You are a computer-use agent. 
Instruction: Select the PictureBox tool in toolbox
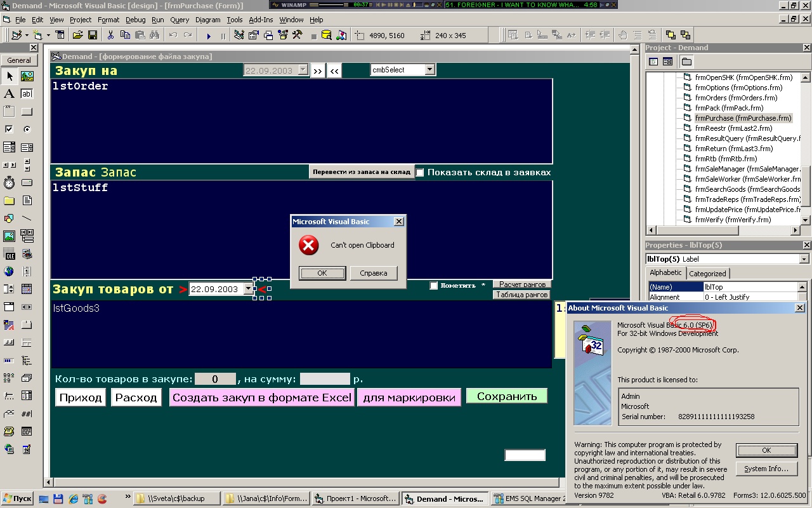click(27, 76)
